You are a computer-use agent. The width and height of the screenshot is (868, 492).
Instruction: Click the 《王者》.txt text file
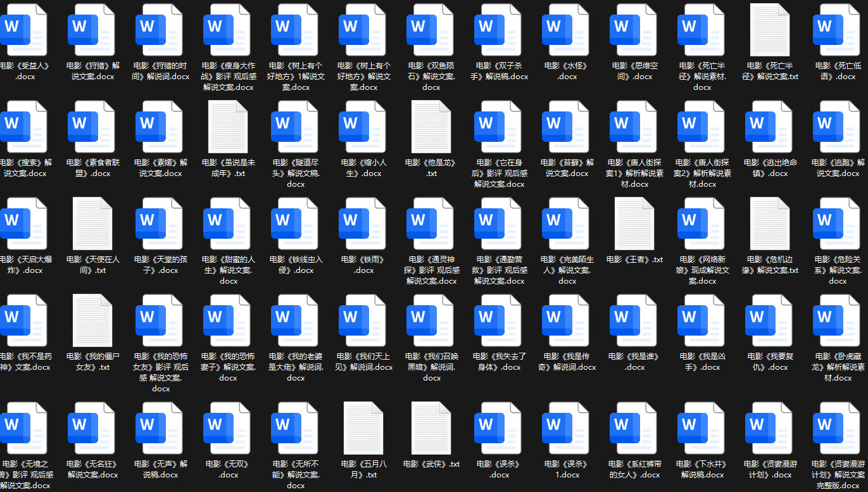[634, 222]
